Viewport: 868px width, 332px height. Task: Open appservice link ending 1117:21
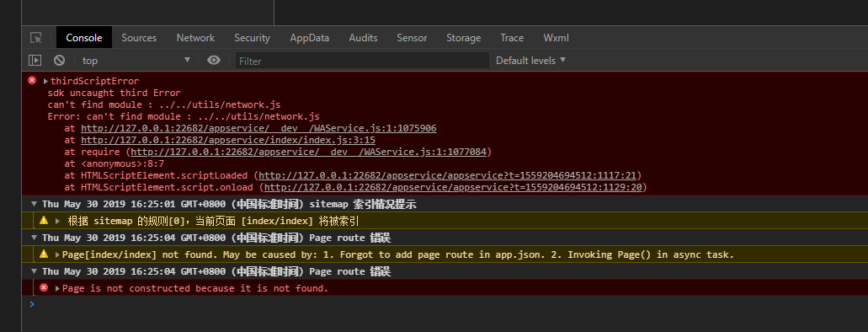click(x=447, y=175)
